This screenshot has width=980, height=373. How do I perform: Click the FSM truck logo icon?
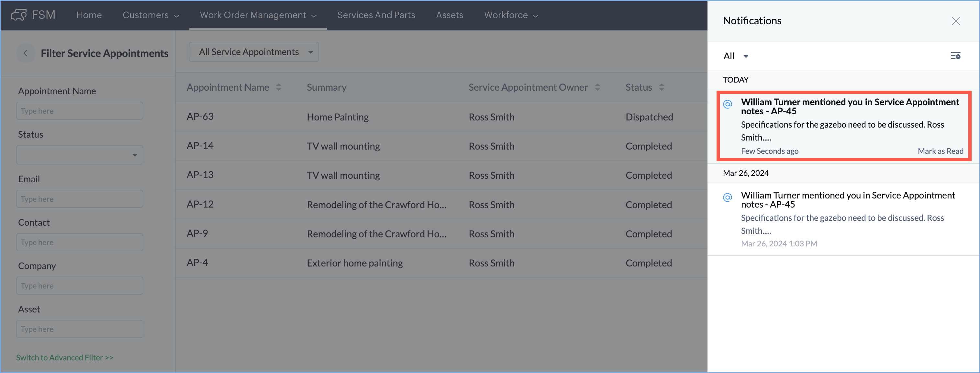click(x=19, y=15)
